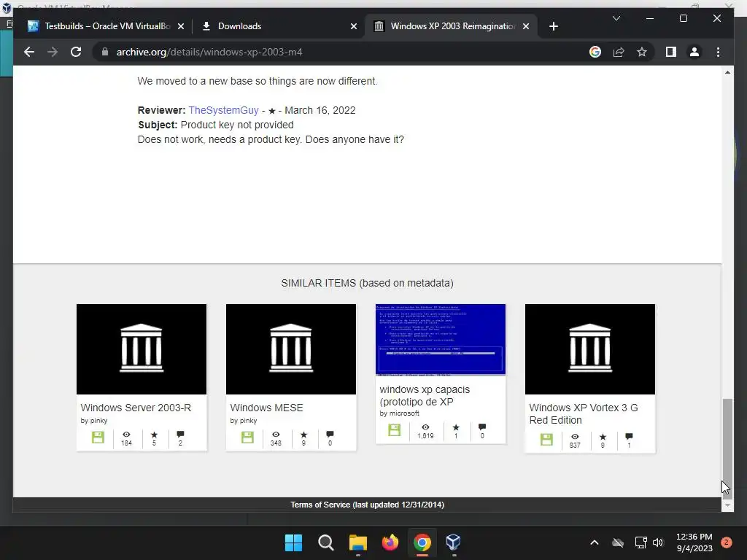
Task: Click favorites star on Windows Server 2003-R card
Action: (154, 435)
